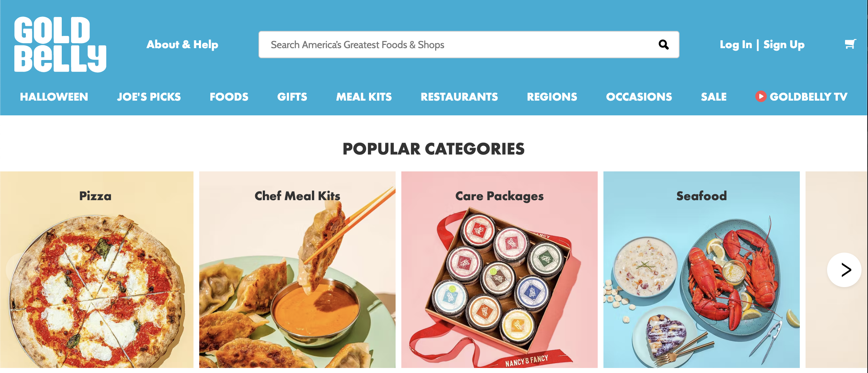Expand the Foods navigation menu
Screen dimensions: 868x373
[x=229, y=97]
